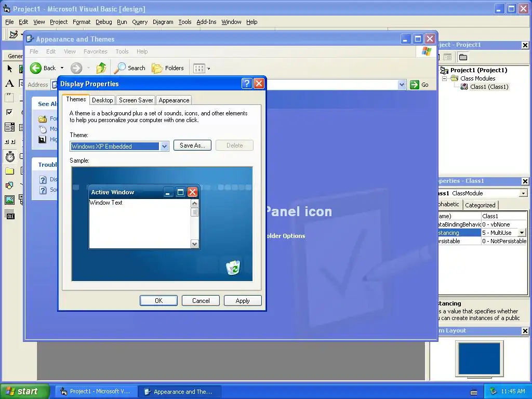Select the OLE container tool
This screenshot has height=399, width=532.
pyautogui.click(x=9, y=215)
